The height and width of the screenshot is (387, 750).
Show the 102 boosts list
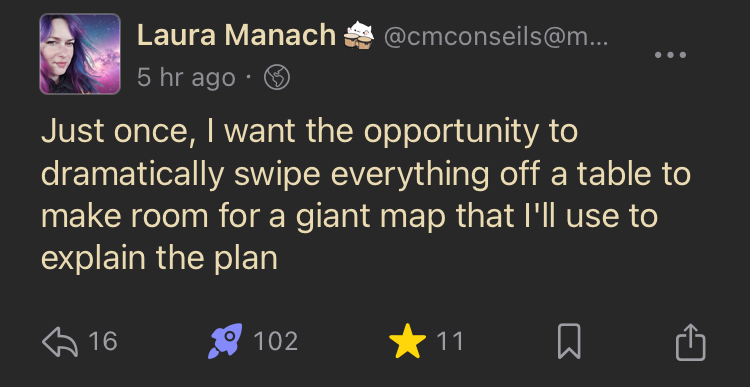click(276, 342)
